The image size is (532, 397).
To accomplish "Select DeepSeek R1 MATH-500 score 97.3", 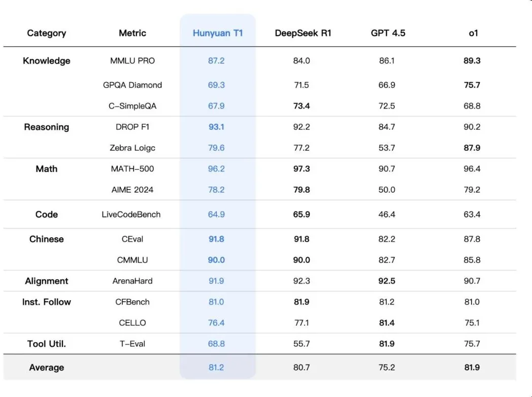I will pos(302,169).
